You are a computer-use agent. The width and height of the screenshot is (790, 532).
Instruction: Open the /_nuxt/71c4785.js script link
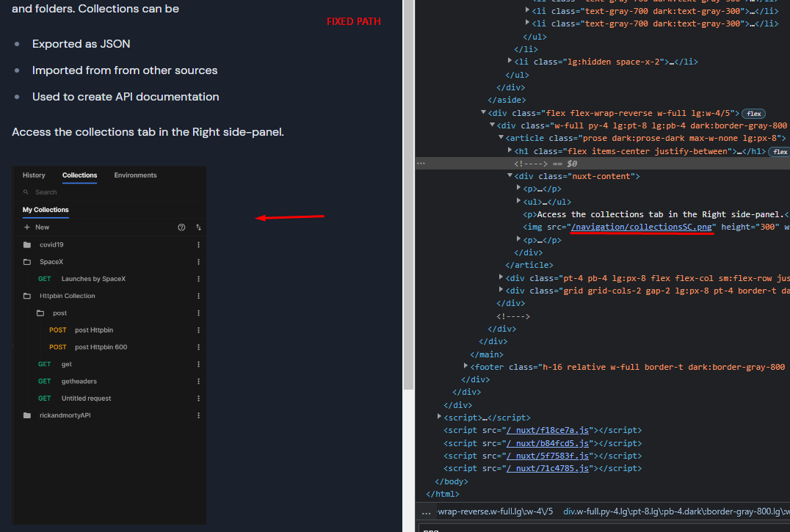[x=548, y=469]
